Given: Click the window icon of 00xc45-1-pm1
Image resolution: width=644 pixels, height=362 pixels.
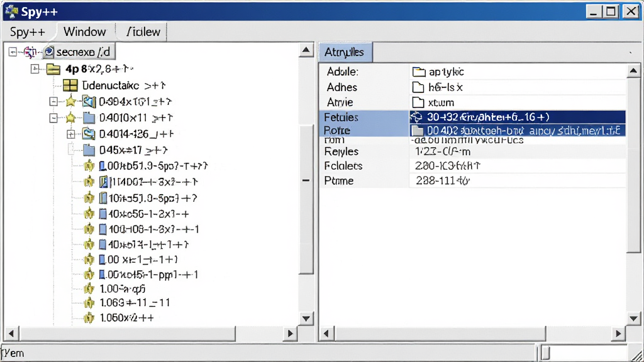Looking at the screenshot, I should pyautogui.click(x=103, y=274).
